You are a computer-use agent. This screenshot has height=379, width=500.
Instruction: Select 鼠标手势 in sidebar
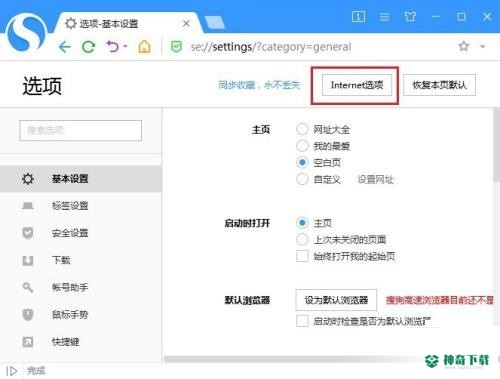click(x=81, y=314)
